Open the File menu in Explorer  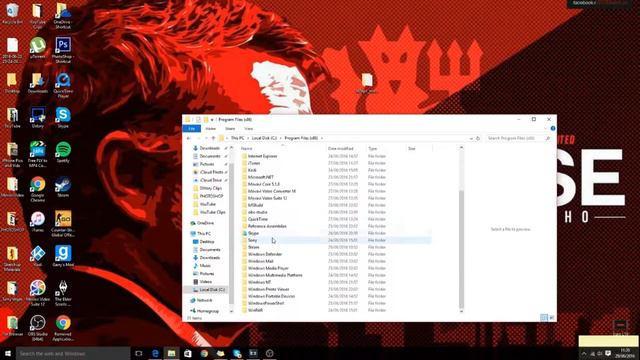(191, 129)
